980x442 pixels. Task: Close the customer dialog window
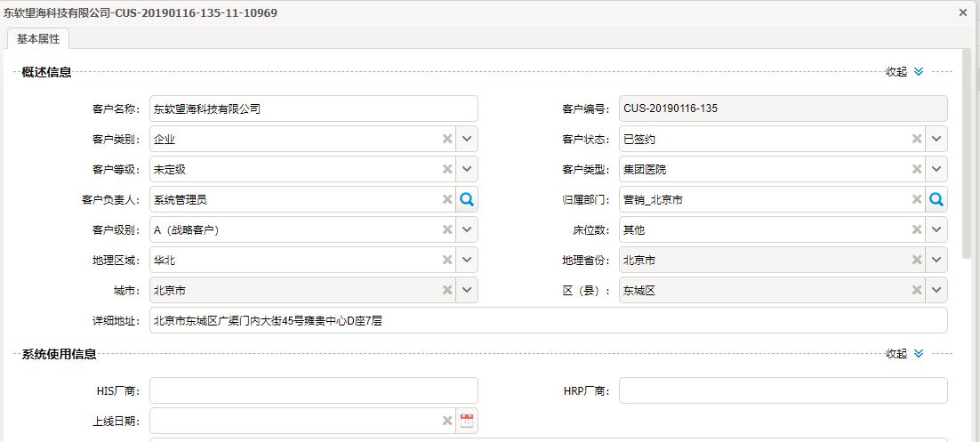(963, 12)
